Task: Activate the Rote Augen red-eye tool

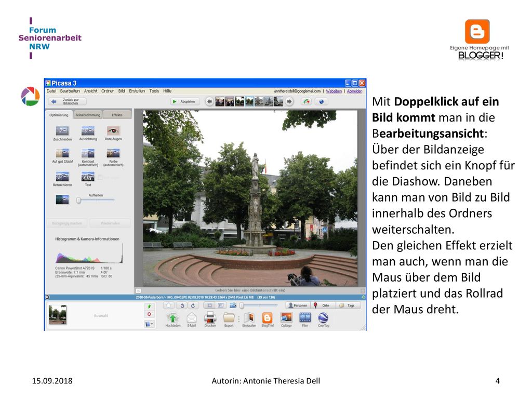Action: click(113, 131)
